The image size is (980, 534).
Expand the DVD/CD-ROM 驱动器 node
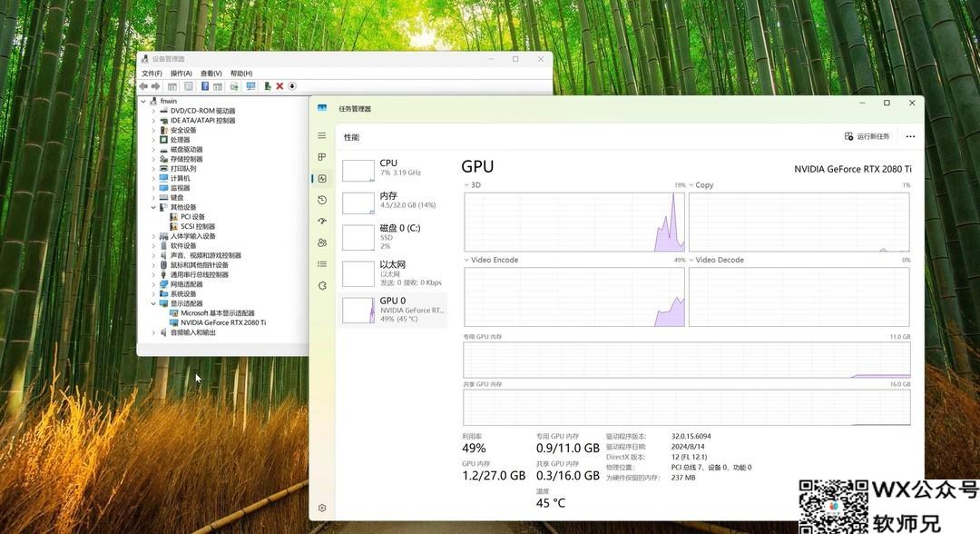click(x=153, y=111)
